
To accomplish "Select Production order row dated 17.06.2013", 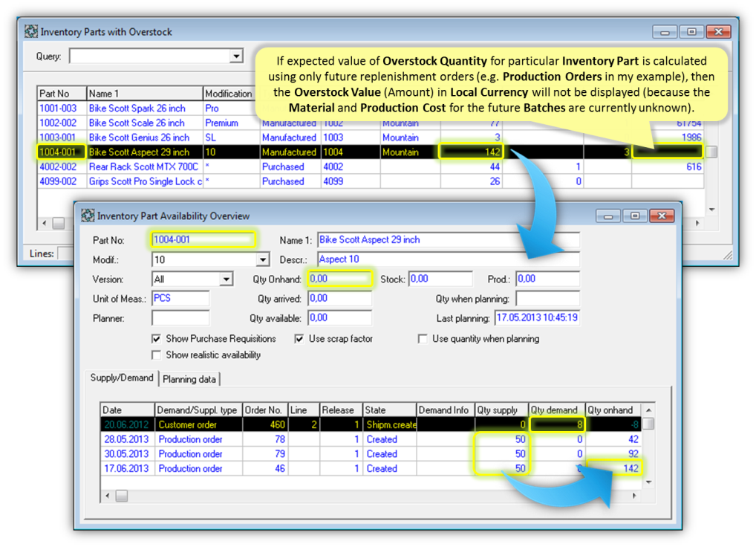I will pyautogui.click(x=371, y=468).
